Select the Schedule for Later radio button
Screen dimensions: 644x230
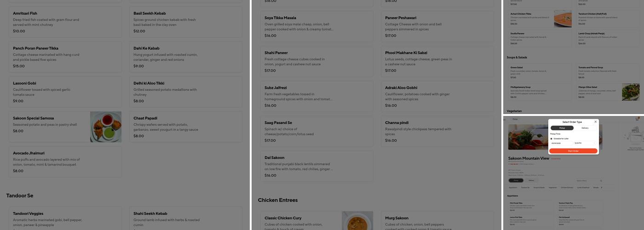click(551, 138)
